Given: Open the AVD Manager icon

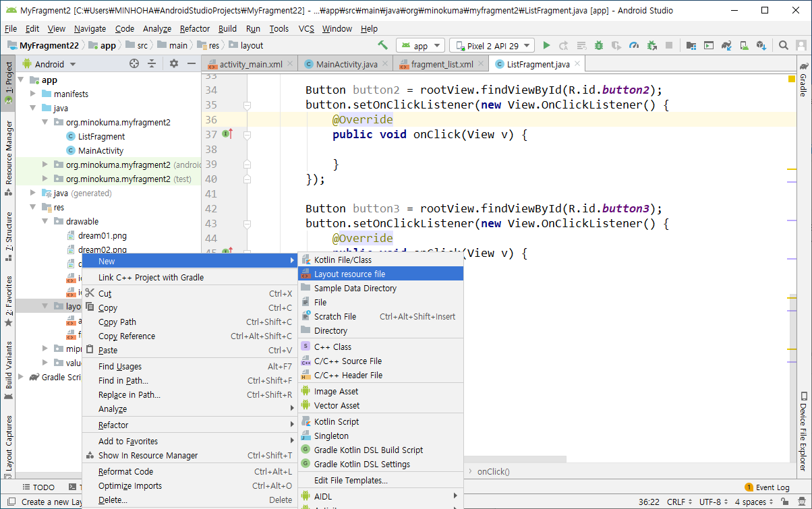Looking at the screenshot, I should click(744, 46).
